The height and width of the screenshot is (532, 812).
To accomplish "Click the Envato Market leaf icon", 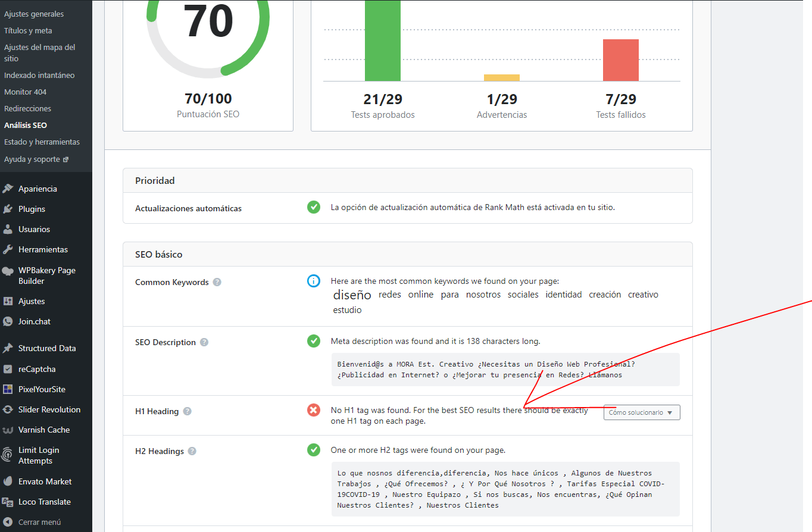I will (8, 481).
